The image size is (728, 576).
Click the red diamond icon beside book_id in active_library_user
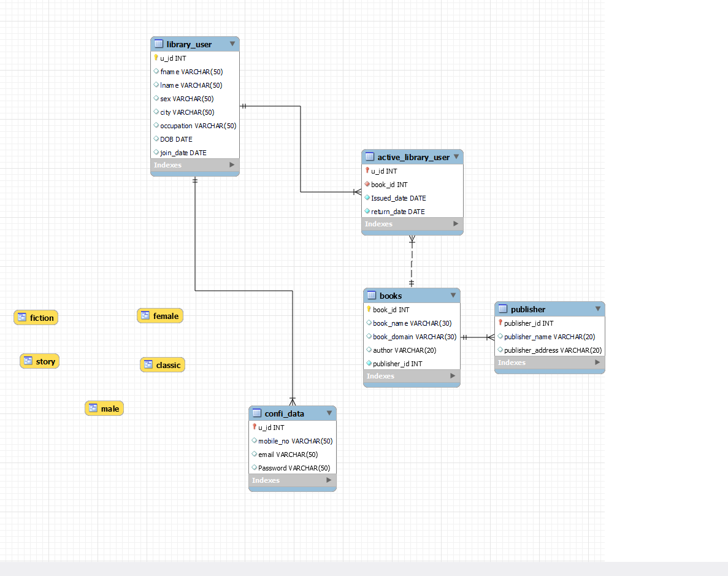click(x=368, y=184)
